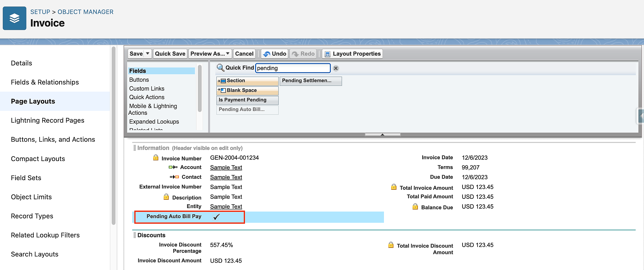
Task: Click the Undo arrow icon
Action: click(x=267, y=54)
